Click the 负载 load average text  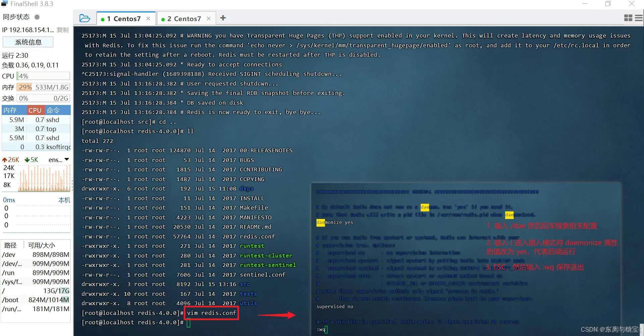(30, 65)
